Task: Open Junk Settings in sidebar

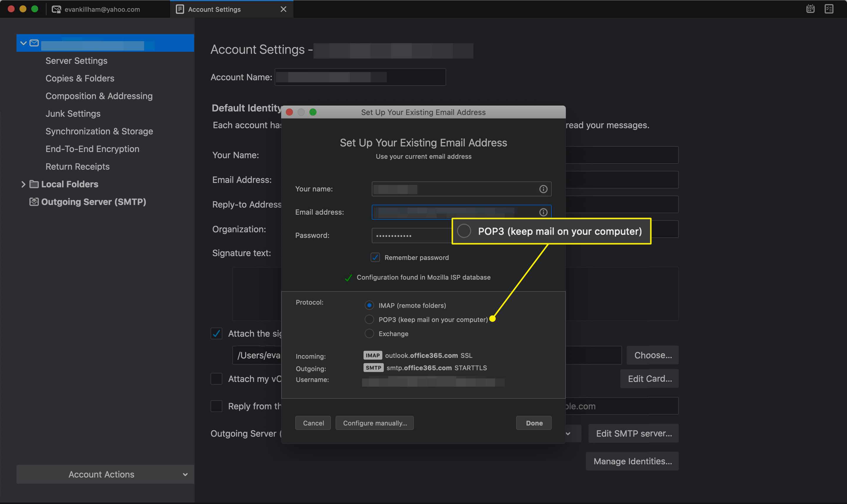Action: coord(73,114)
